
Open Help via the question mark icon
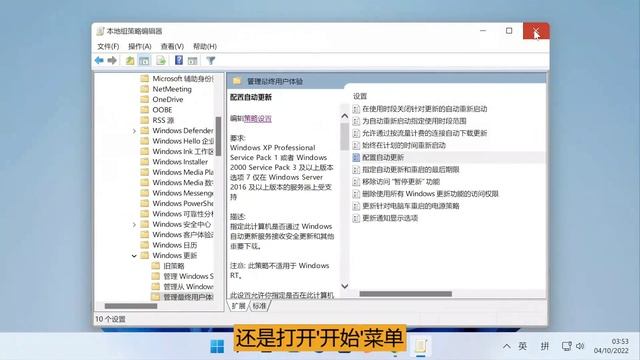click(179, 60)
